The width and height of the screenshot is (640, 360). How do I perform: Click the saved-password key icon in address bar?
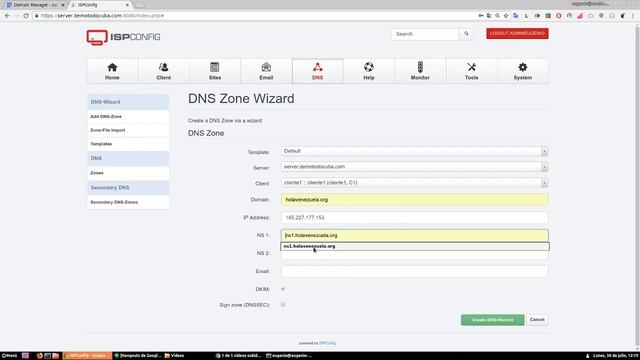(x=481, y=16)
